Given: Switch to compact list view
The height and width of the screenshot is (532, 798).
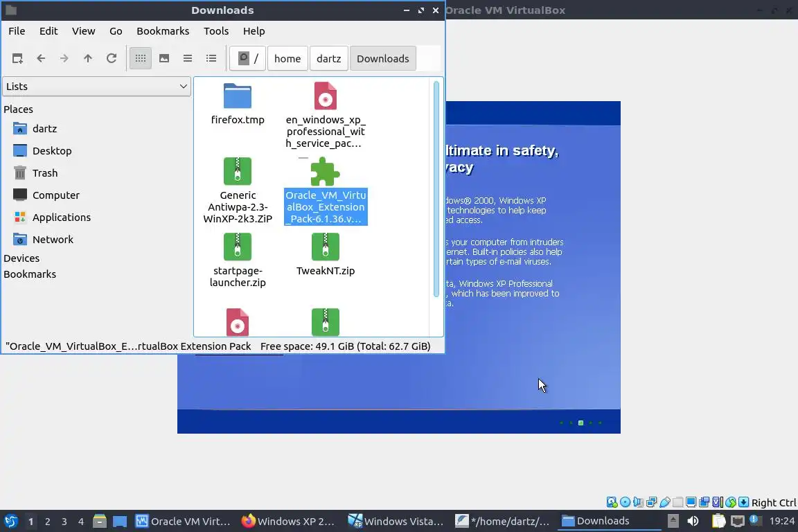Looking at the screenshot, I should 187,59.
